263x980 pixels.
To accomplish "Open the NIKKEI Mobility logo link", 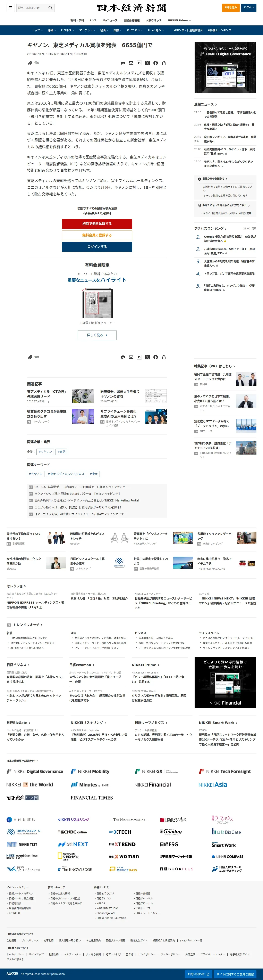I will pos(90,771).
